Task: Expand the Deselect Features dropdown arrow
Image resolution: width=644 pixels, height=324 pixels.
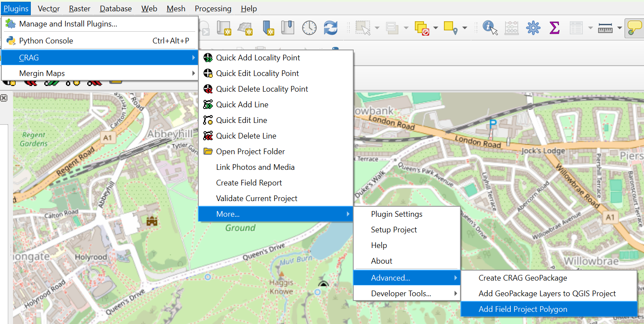Action: (435, 28)
